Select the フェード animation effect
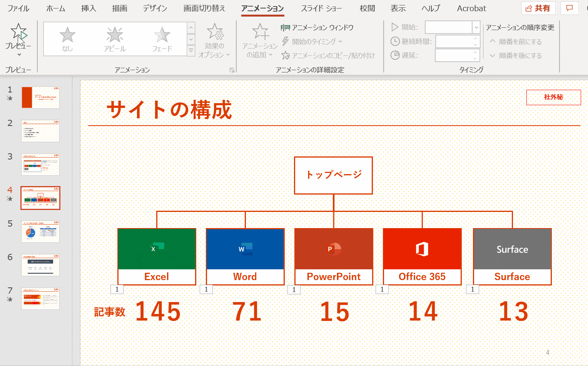Image resolution: width=588 pixels, height=366 pixels. [x=162, y=39]
